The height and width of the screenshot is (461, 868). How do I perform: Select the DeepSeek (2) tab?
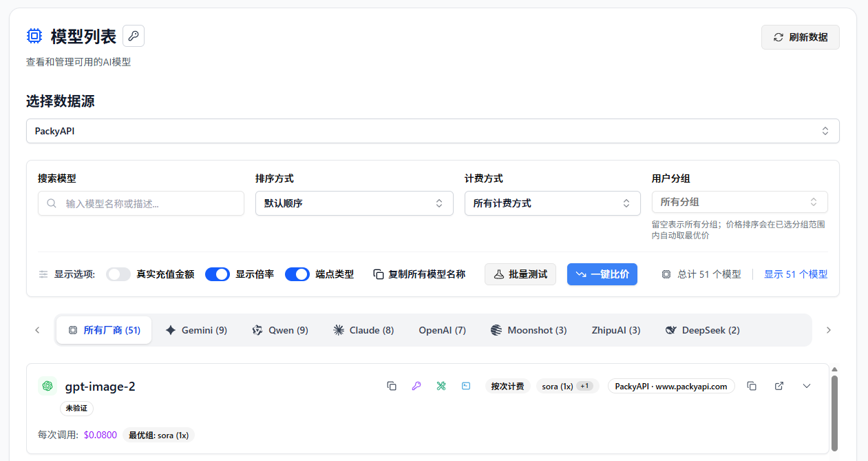click(702, 330)
